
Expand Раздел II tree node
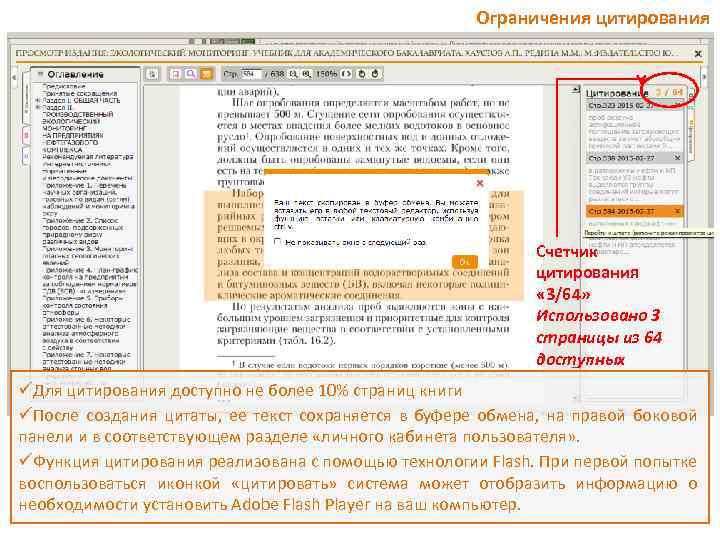coord(38,107)
